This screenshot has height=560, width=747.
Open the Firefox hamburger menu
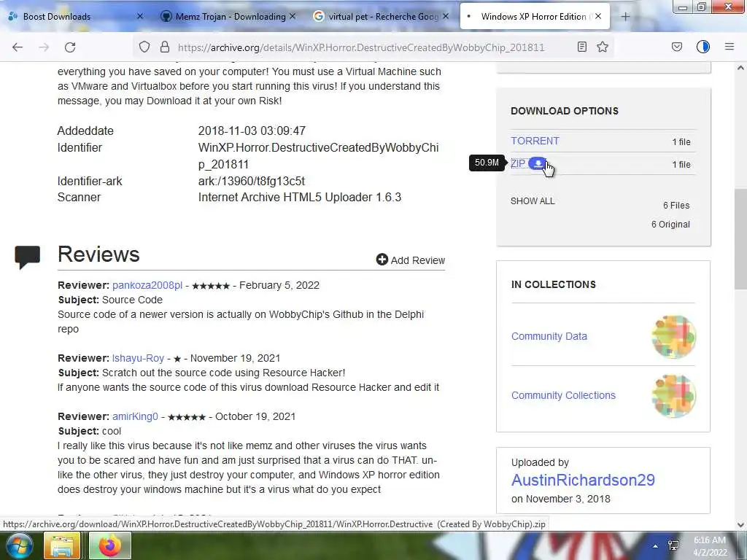click(729, 47)
